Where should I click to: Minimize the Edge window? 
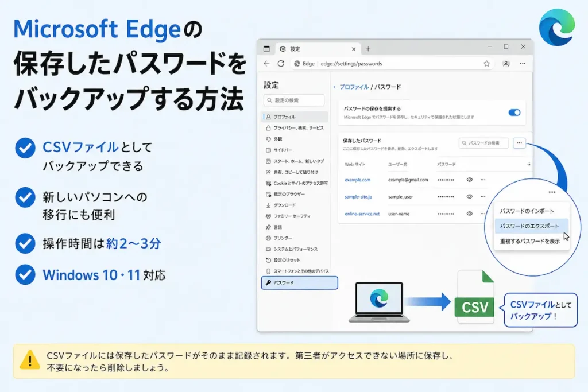489,47
